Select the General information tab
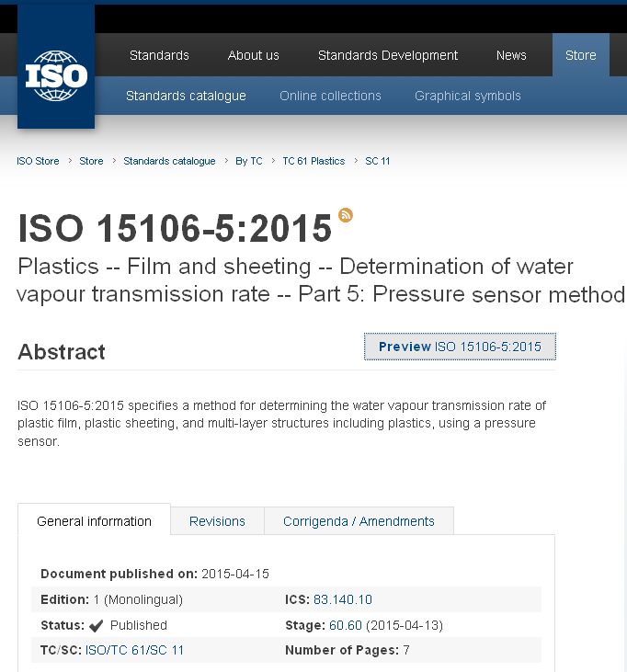Image resolution: width=627 pixels, height=672 pixels. (x=94, y=521)
